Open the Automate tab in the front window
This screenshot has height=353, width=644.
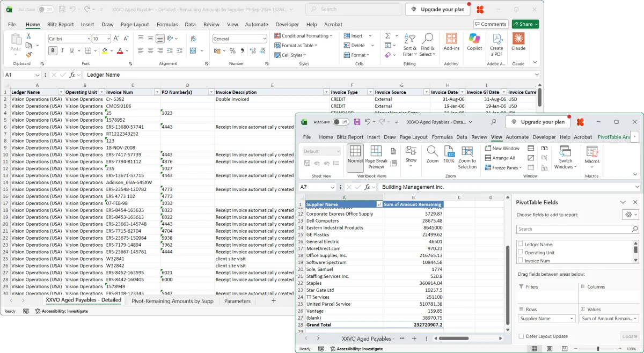(x=517, y=137)
